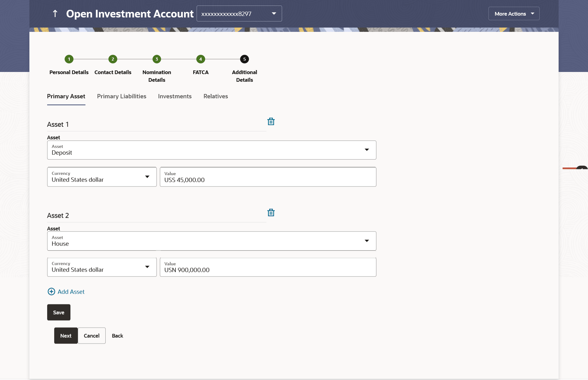Click the up arrow back icon
Screen dimensions: 588x380
click(55, 13)
